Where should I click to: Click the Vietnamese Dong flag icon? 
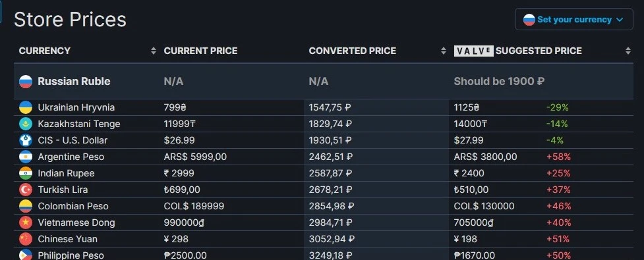tap(26, 222)
